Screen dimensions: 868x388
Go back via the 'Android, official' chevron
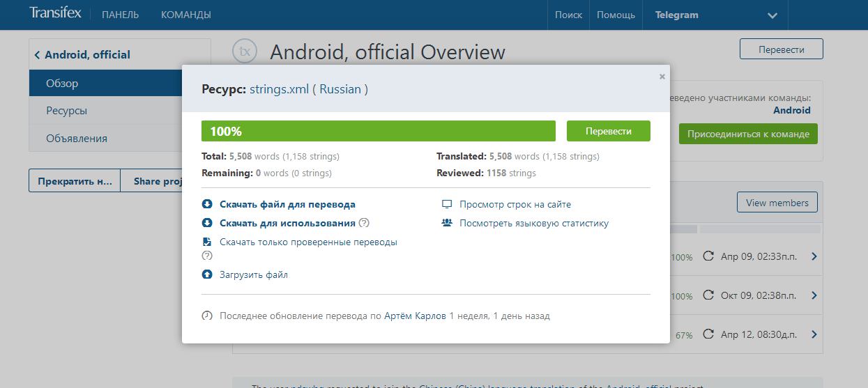click(x=37, y=54)
